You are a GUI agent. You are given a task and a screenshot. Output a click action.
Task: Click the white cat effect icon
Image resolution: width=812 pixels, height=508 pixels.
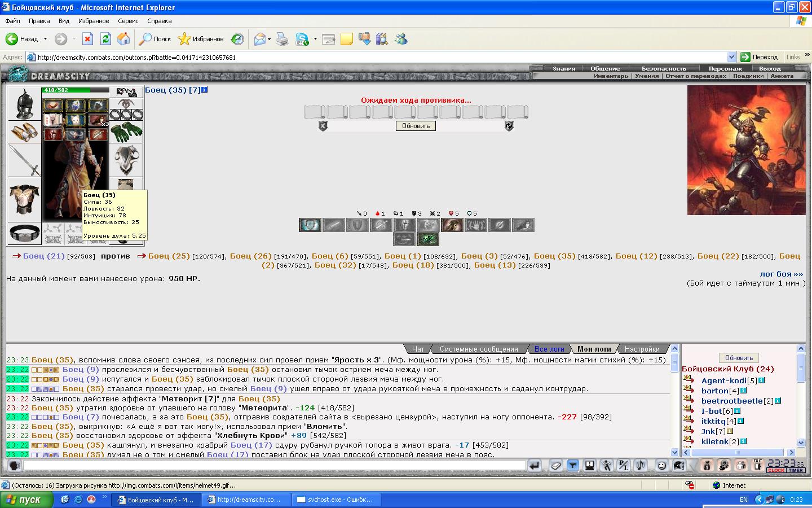(75, 120)
